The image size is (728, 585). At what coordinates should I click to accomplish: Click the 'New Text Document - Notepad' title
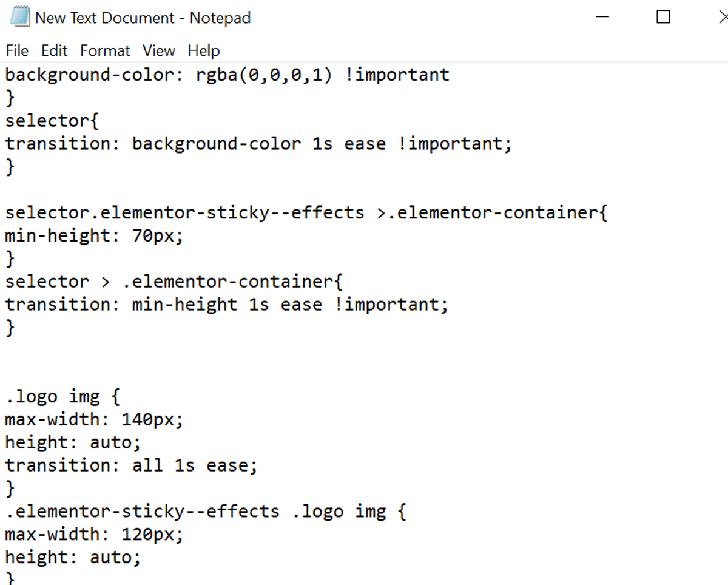click(143, 18)
